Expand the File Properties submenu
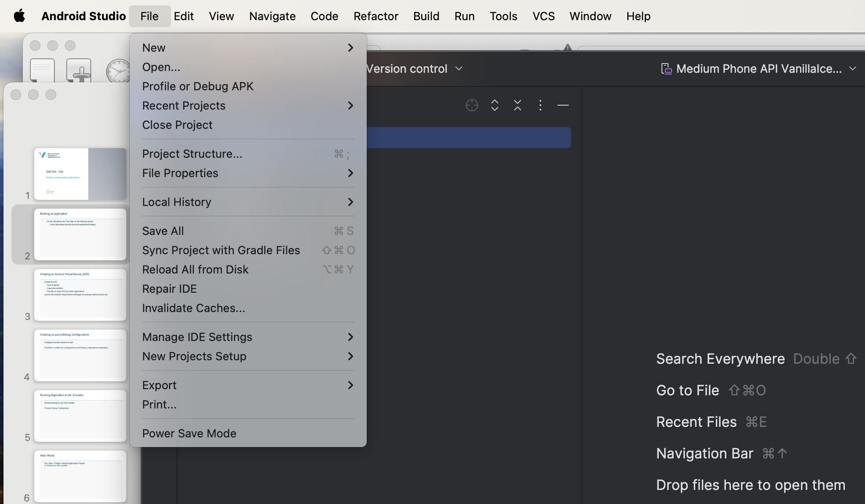Viewport: 865px width, 504px height. pos(248,173)
